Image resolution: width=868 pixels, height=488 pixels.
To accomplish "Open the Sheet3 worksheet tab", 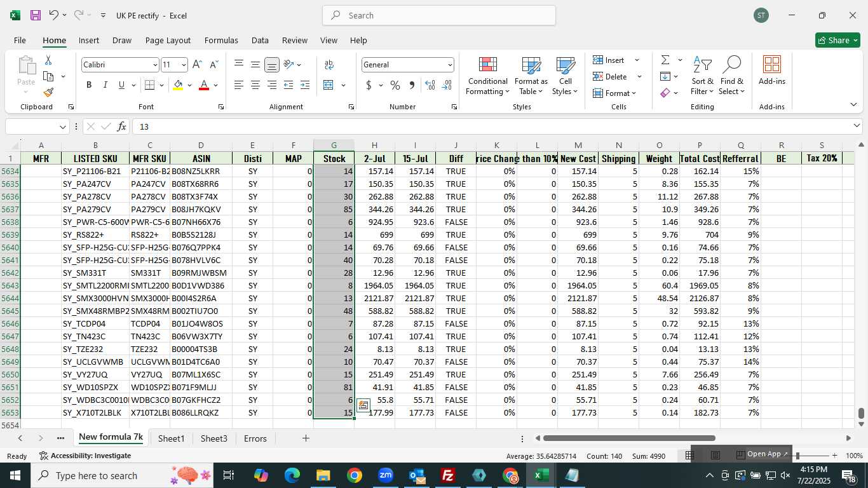I will (x=214, y=438).
